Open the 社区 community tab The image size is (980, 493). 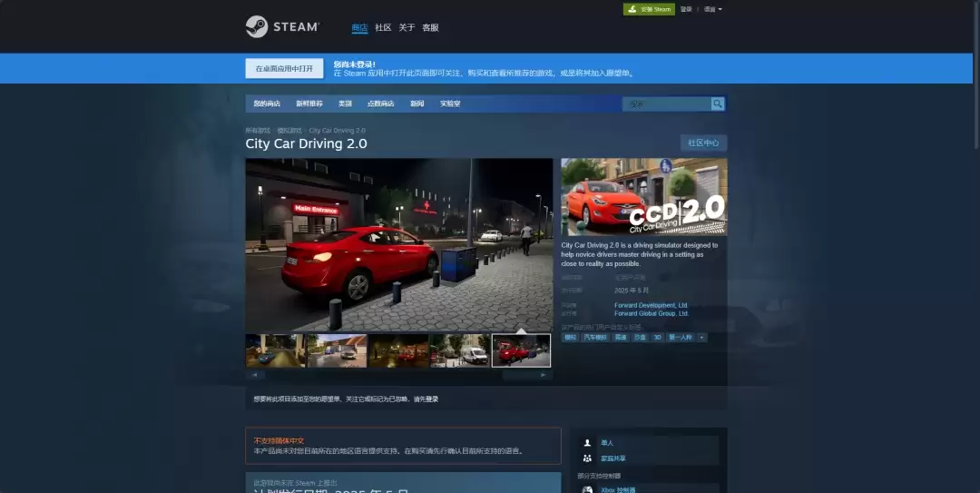click(x=383, y=27)
